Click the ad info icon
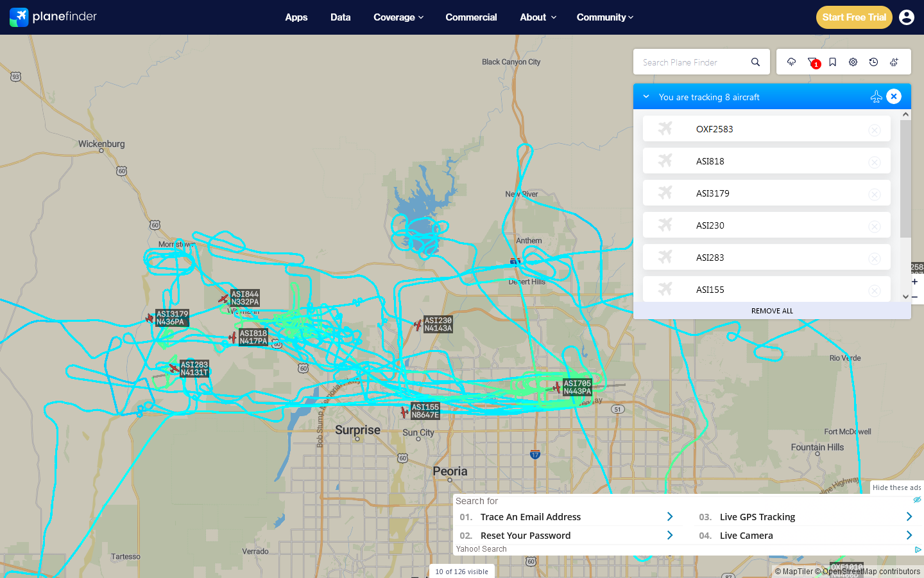Image resolution: width=924 pixels, height=578 pixels. click(x=917, y=500)
